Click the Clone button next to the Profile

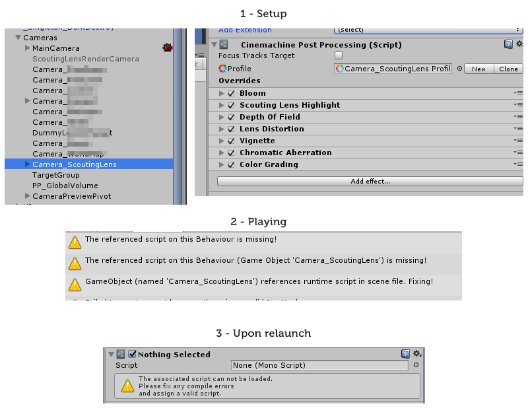point(508,69)
